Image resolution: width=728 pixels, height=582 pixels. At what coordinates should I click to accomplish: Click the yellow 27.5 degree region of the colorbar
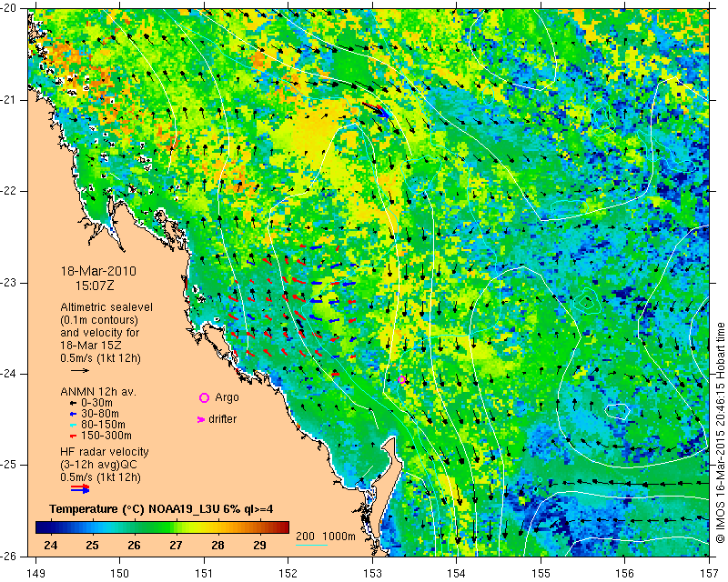[197, 527]
